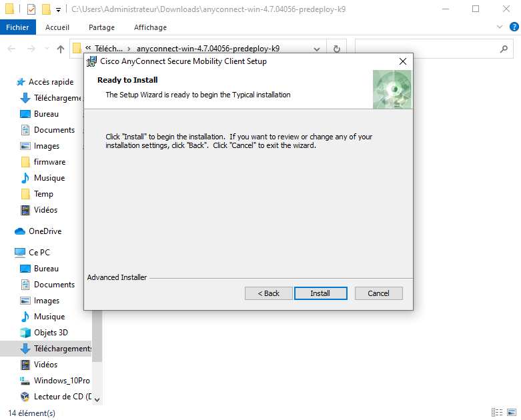Cancel the AnyConnect setup wizard
This screenshot has height=420, width=521.
tap(378, 293)
